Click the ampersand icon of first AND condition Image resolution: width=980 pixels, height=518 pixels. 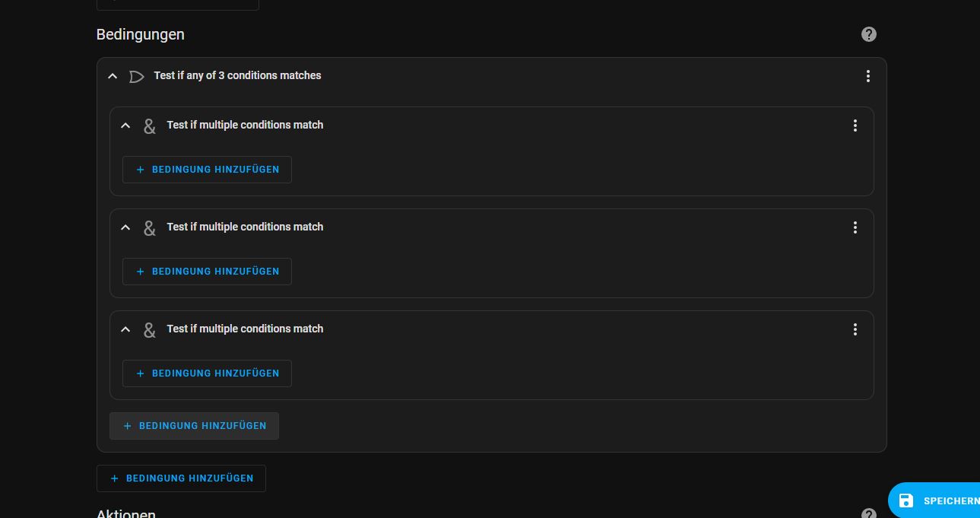[x=150, y=126]
